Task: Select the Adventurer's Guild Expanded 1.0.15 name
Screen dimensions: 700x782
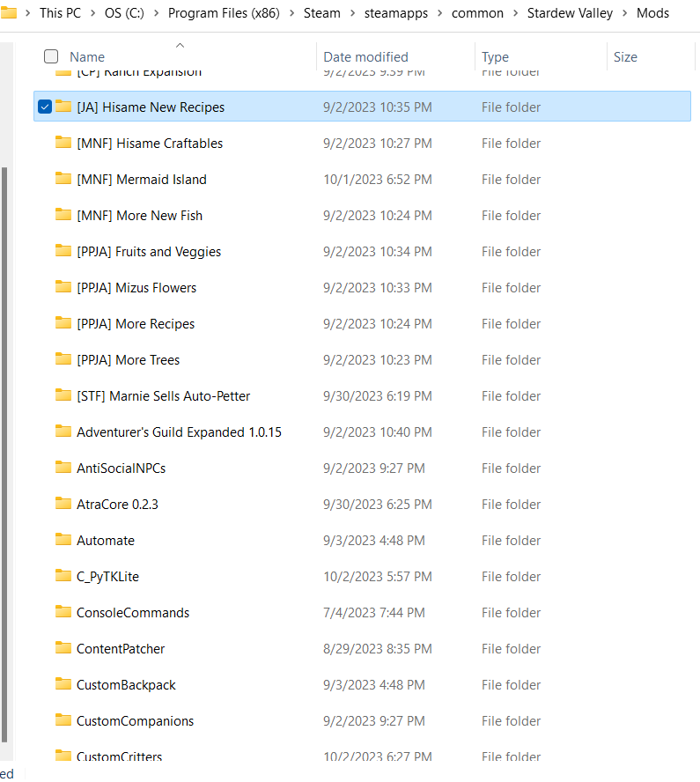Action: pos(179,432)
